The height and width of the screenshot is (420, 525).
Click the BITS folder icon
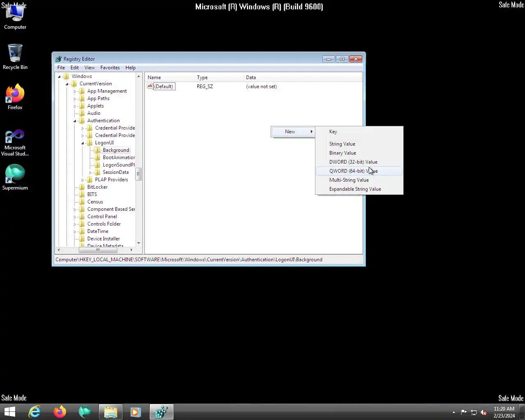coord(82,194)
